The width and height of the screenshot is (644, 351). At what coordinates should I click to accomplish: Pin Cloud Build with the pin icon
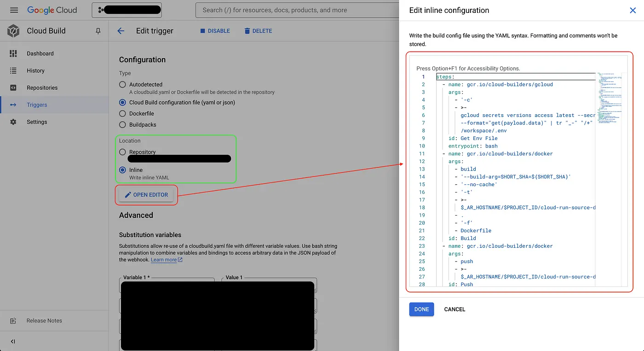(x=98, y=31)
